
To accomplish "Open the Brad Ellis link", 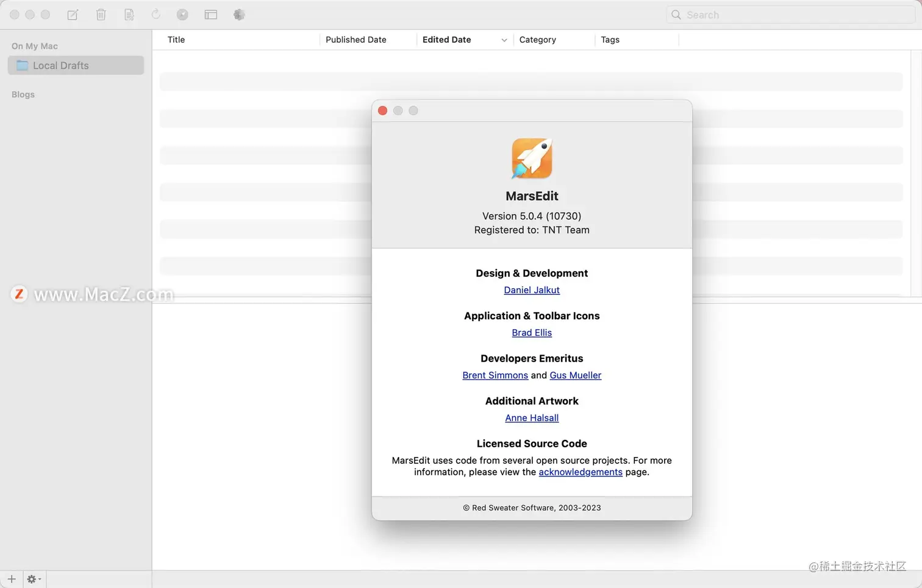I will pyautogui.click(x=532, y=333).
